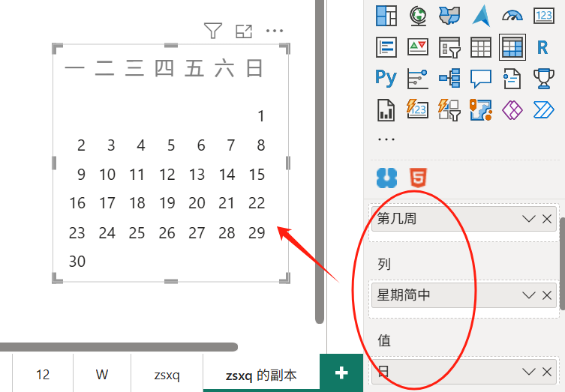Switch to page tab 12
The width and height of the screenshot is (565, 392).
pos(43,374)
